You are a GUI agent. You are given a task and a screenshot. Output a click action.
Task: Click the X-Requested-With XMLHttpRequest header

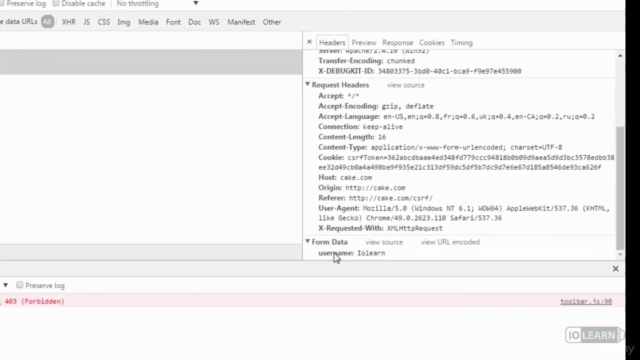(x=380, y=228)
